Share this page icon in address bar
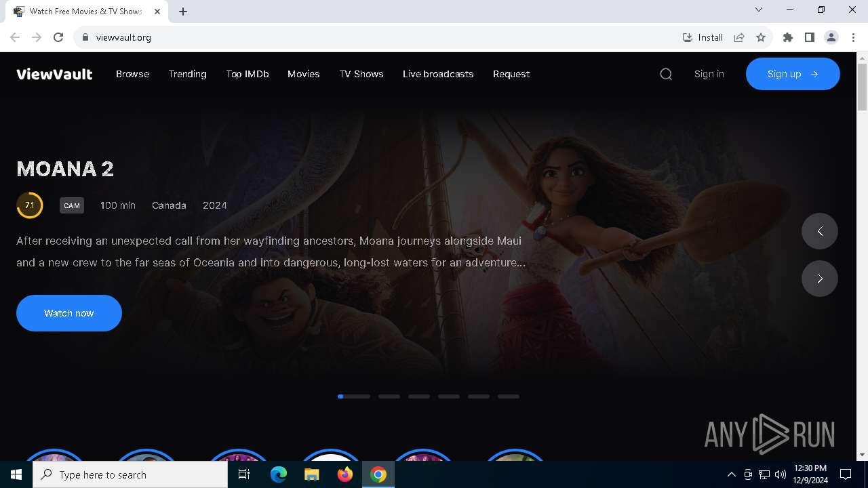 pyautogui.click(x=739, y=37)
